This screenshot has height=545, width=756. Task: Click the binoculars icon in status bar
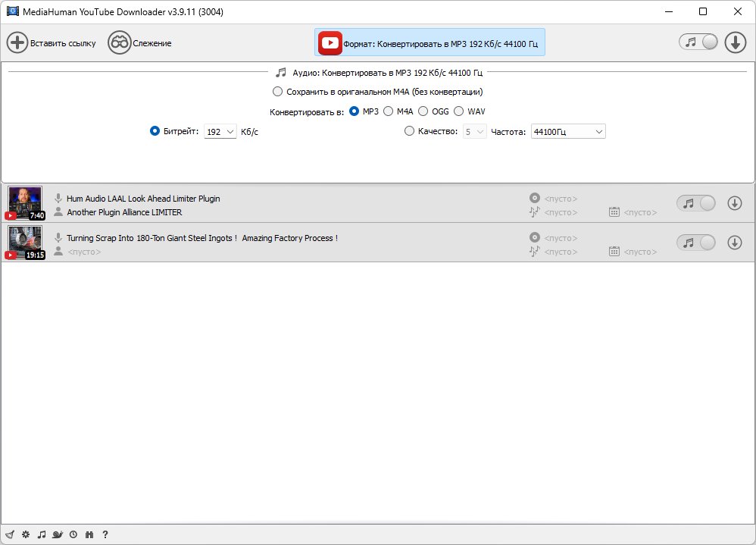89,534
